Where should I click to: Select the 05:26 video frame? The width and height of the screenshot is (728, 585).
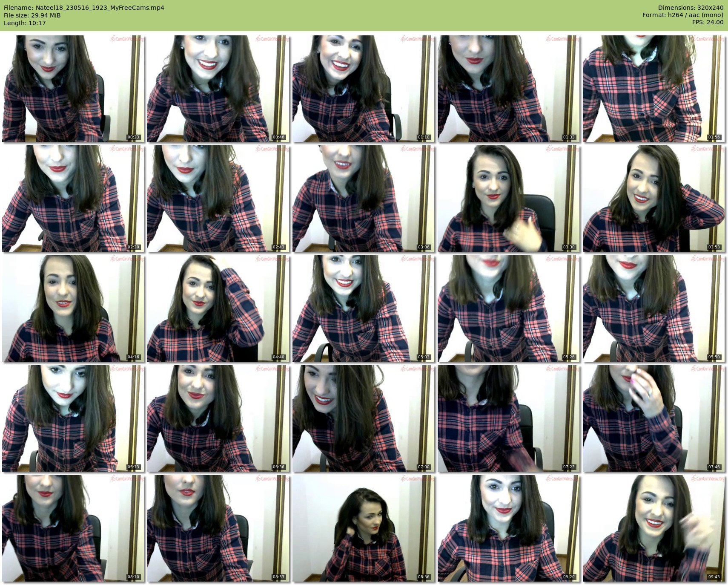coord(509,308)
